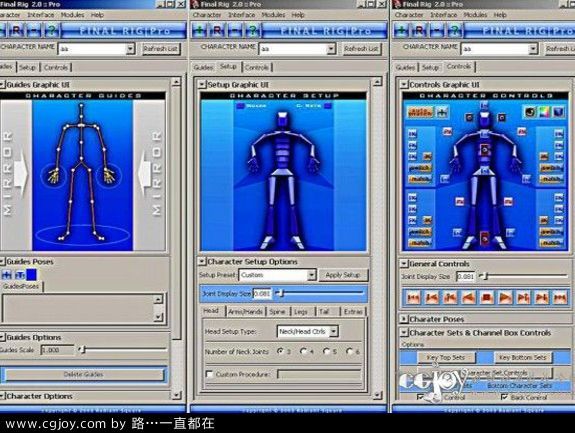Open the Arms/Hands setup tab
The image size is (575, 433).
click(x=245, y=312)
